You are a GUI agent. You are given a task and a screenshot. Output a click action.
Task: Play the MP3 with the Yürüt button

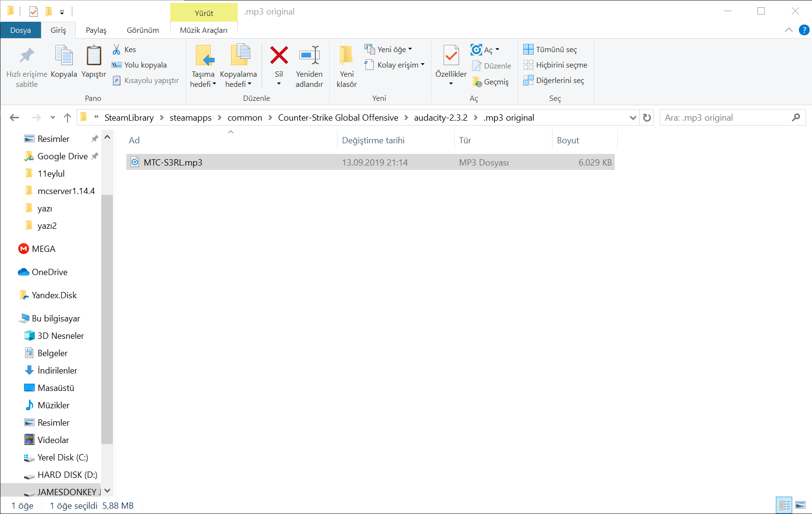tap(204, 12)
